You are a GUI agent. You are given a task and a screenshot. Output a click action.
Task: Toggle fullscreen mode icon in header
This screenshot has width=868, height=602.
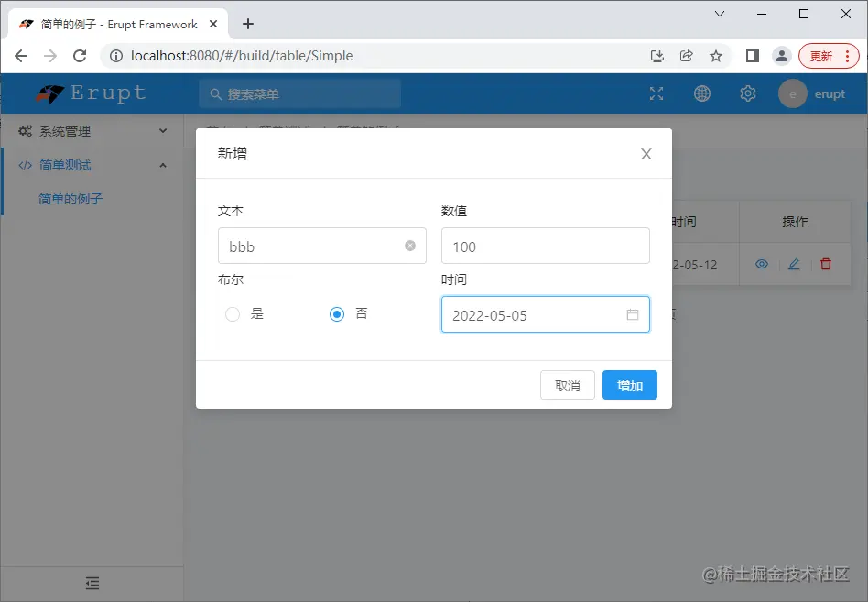click(x=656, y=93)
